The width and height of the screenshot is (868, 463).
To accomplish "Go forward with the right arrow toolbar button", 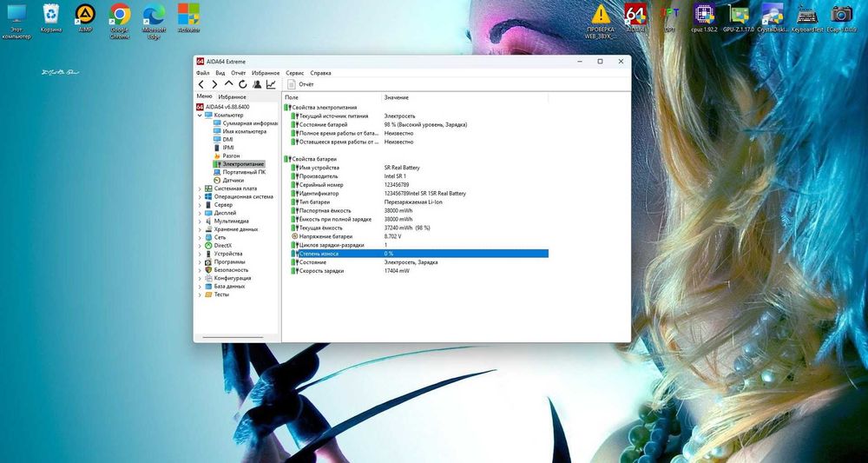I will point(214,84).
